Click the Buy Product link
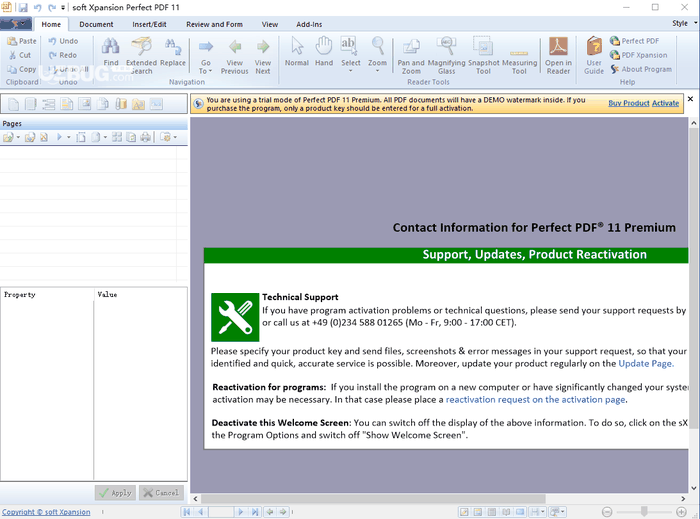 click(629, 103)
